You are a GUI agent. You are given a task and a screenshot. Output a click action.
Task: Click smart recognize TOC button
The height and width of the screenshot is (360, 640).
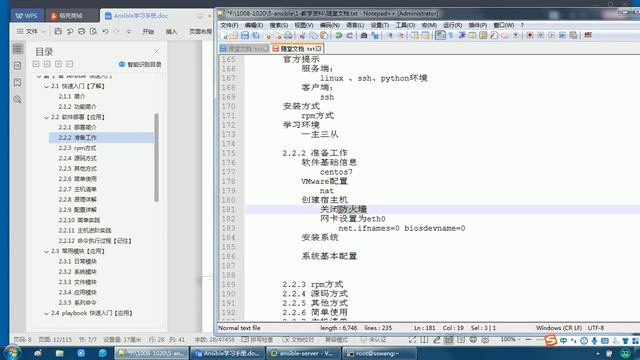(x=140, y=64)
